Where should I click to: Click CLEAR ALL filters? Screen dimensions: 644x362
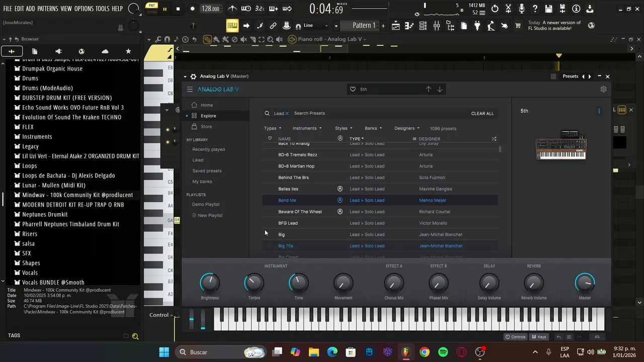coord(482,114)
